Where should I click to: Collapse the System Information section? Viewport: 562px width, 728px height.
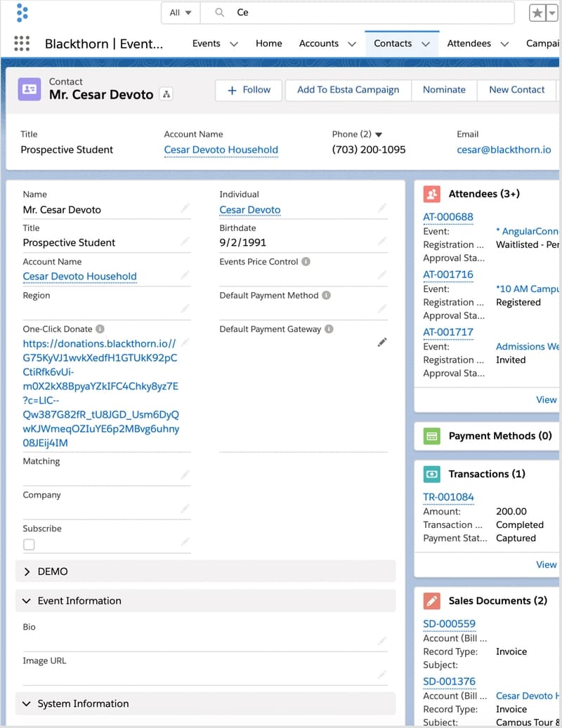[x=205, y=703]
